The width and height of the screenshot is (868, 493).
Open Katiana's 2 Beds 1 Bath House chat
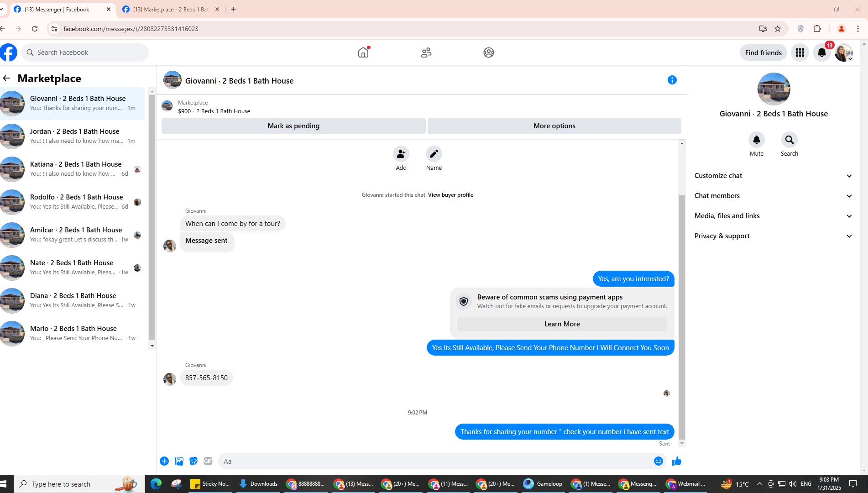click(x=72, y=169)
